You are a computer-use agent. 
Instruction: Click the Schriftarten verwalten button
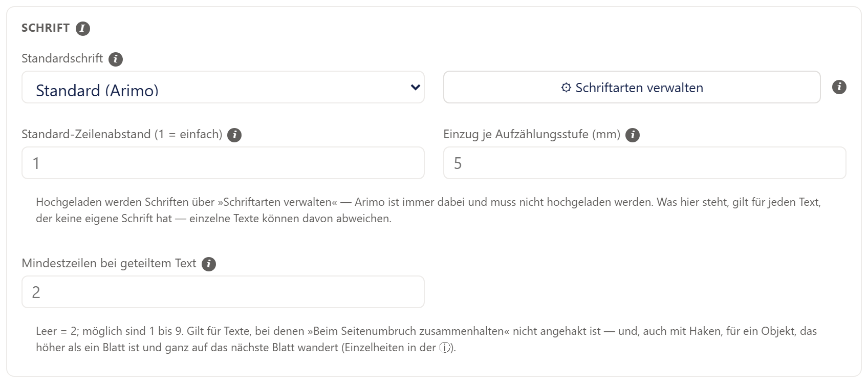632,87
